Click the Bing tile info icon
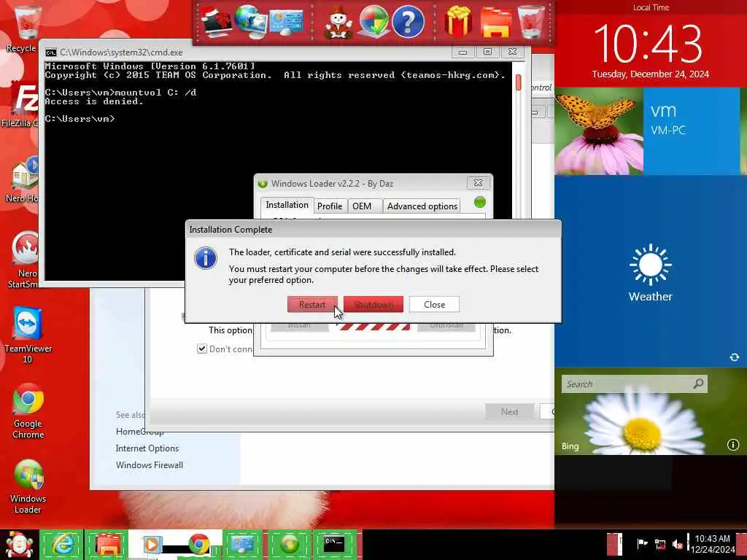Image resolution: width=747 pixels, height=560 pixels. pos(733,445)
